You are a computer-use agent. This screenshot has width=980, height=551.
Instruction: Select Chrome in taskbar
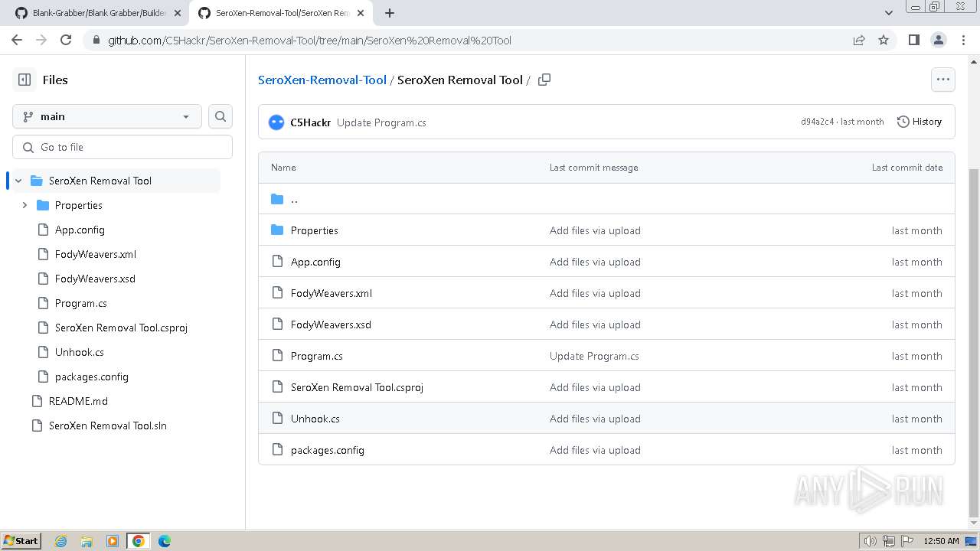pyautogui.click(x=139, y=541)
